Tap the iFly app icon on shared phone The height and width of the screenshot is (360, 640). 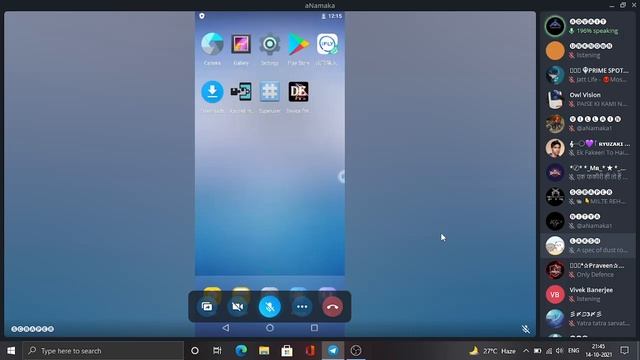click(x=327, y=44)
